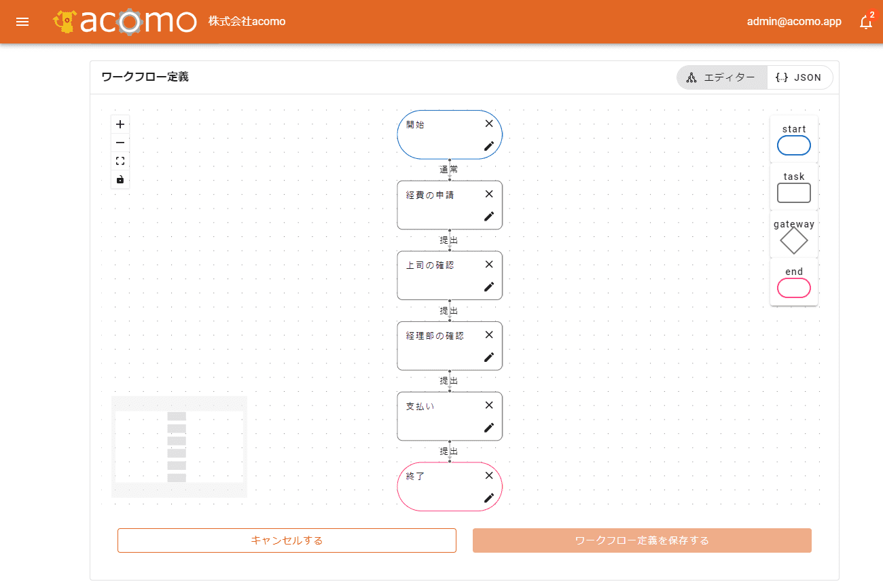Fit workflow view to screen
The height and width of the screenshot is (588, 883).
coord(120,161)
